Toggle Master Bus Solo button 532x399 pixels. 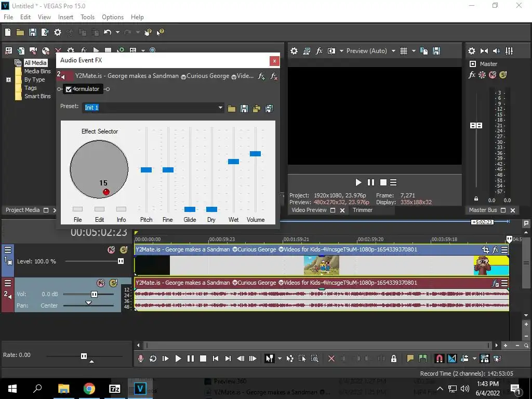(503, 75)
